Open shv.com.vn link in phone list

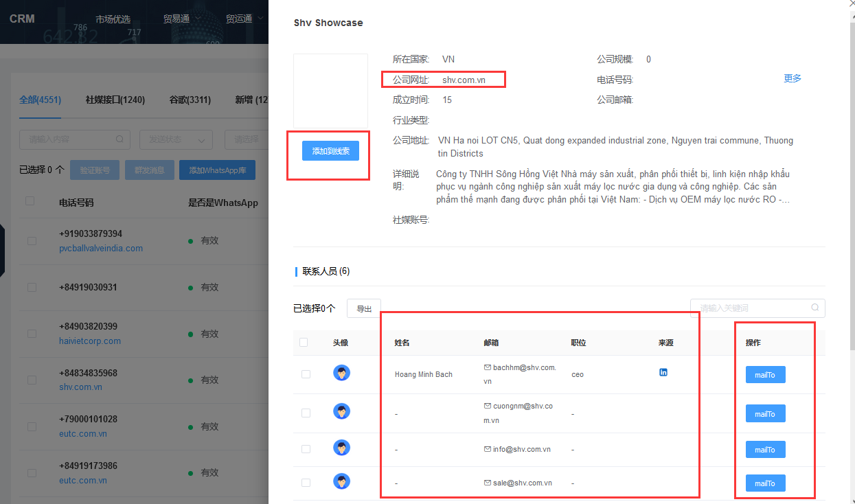[x=81, y=387]
